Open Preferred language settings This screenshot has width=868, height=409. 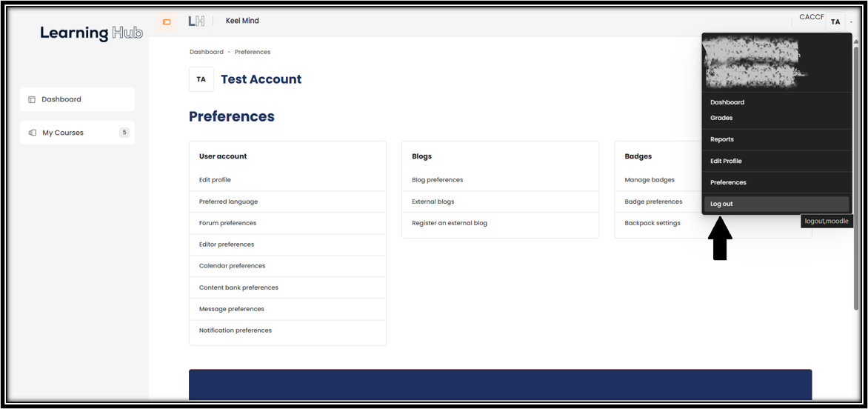click(228, 202)
